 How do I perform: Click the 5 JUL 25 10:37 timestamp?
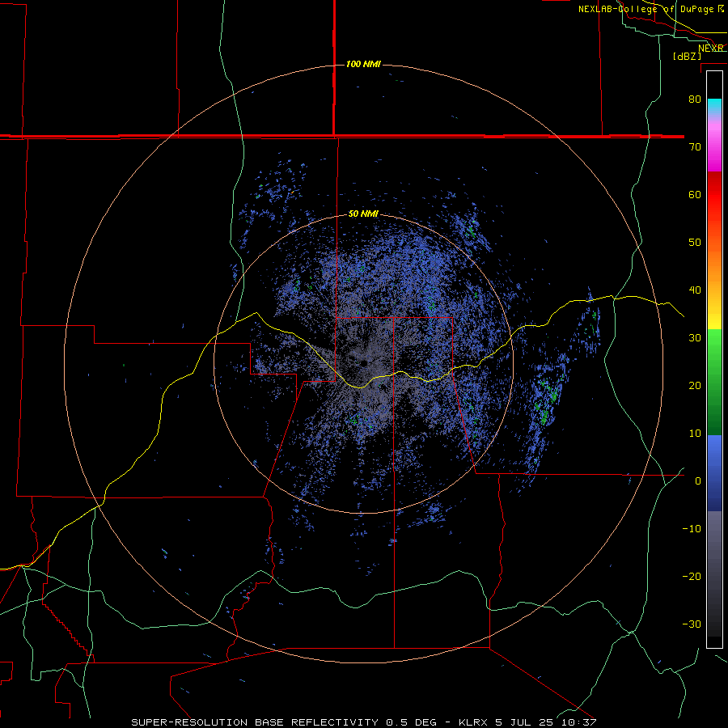(545, 722)
